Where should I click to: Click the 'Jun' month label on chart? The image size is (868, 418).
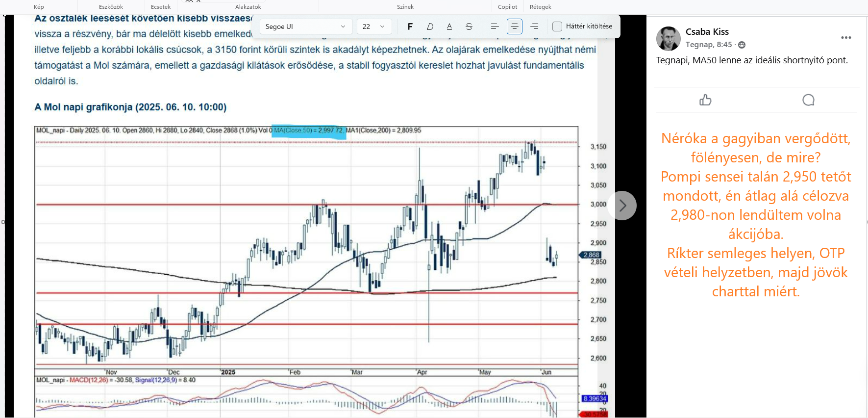tap(546, 372)
